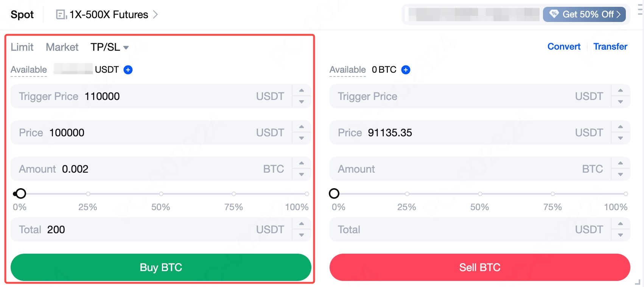Click the futures calculator icon next to Spot
Screen dimensions: 644x287
pos(61,15)
